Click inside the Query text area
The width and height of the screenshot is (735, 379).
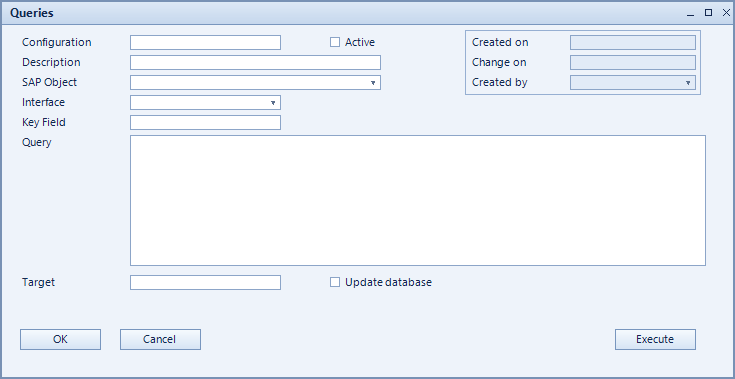(x=418, y=201)
